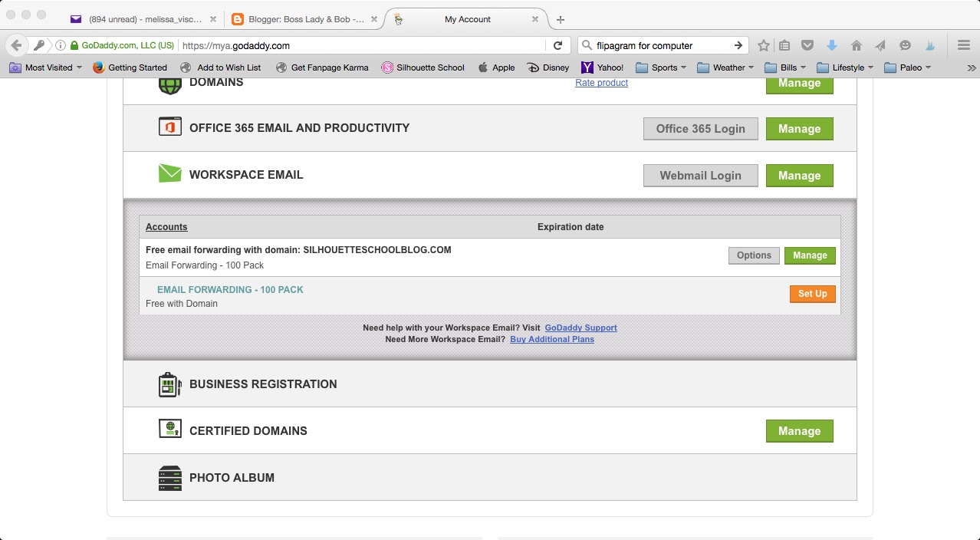Viewport: 980px width, 540px height.
Task: Expand the Sports bookmark folder
Action: (x=660, y=67)
